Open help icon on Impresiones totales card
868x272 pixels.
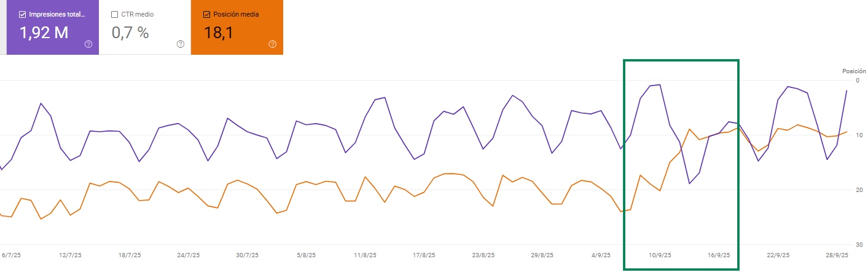pyautogui.click(x=88, y=44)
